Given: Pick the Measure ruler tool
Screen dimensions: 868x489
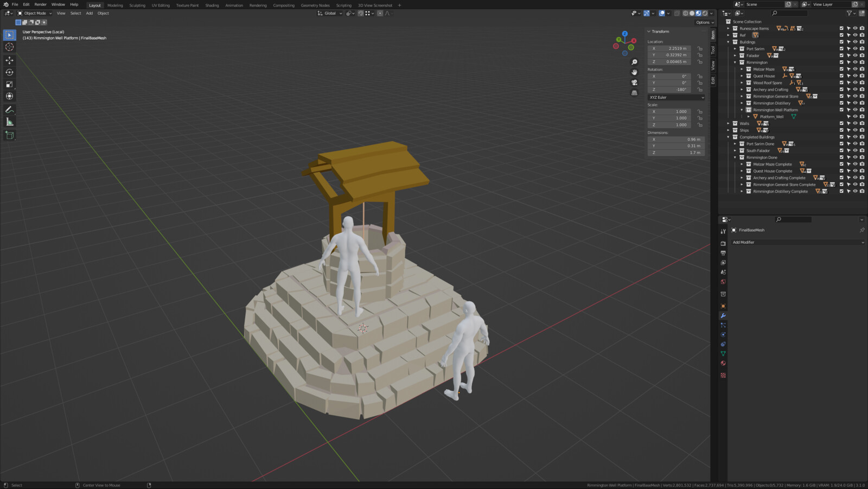Looking at the screenshot, I should 9,122.
